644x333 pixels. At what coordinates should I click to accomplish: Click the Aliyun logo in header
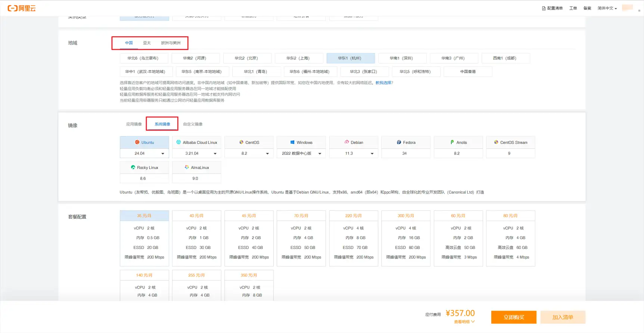(x=22, y=8)
